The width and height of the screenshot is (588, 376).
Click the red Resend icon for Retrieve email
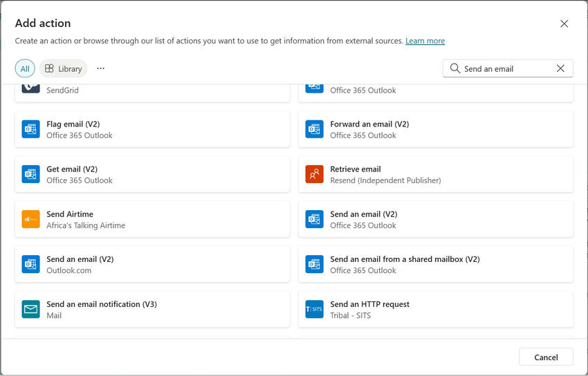pos(314,174)
